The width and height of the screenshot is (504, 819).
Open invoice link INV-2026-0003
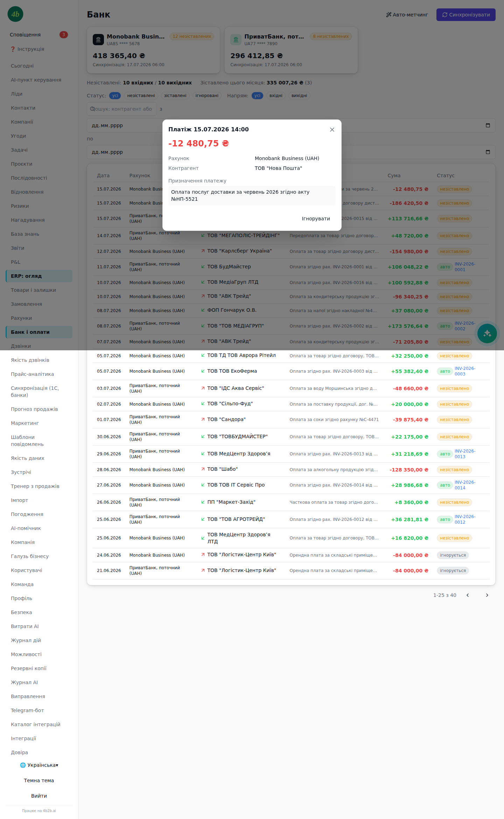click(x=465, y=371)
